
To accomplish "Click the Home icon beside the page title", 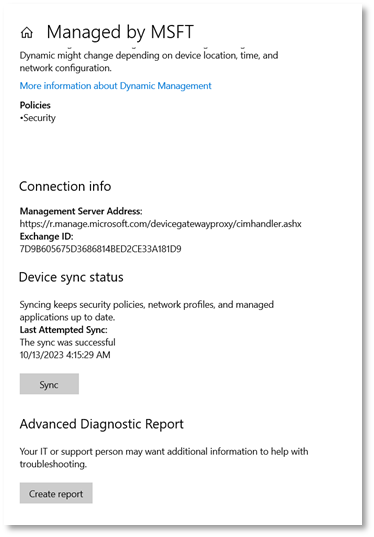I will point(27,33).
